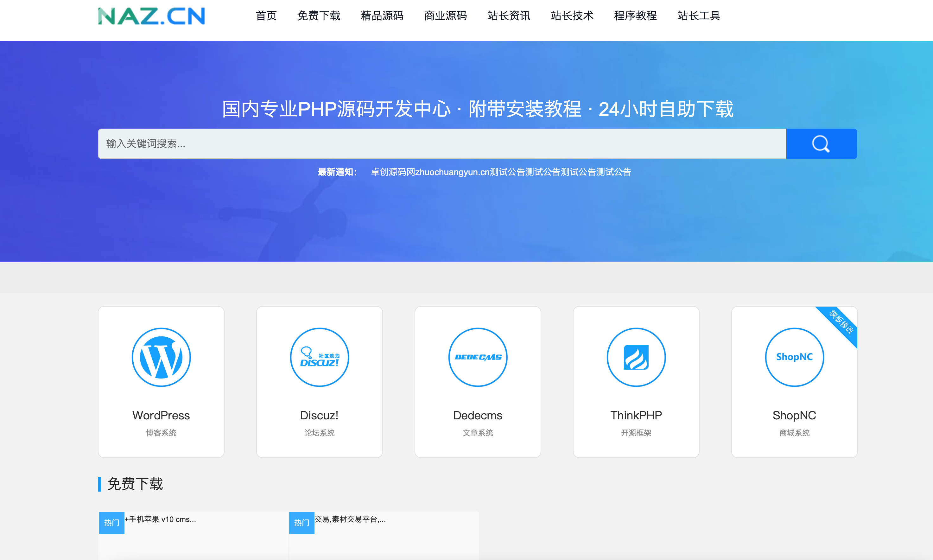This screenshot has height=560, width=933.
Task: Open 免费下载 navigation item
Action: pos(319,16)
